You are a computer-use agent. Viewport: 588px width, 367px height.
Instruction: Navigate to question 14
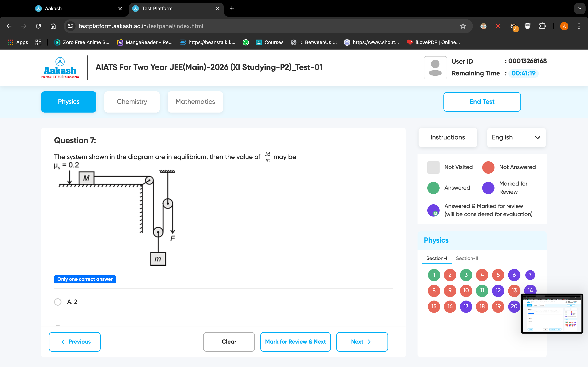click(530, 290)
